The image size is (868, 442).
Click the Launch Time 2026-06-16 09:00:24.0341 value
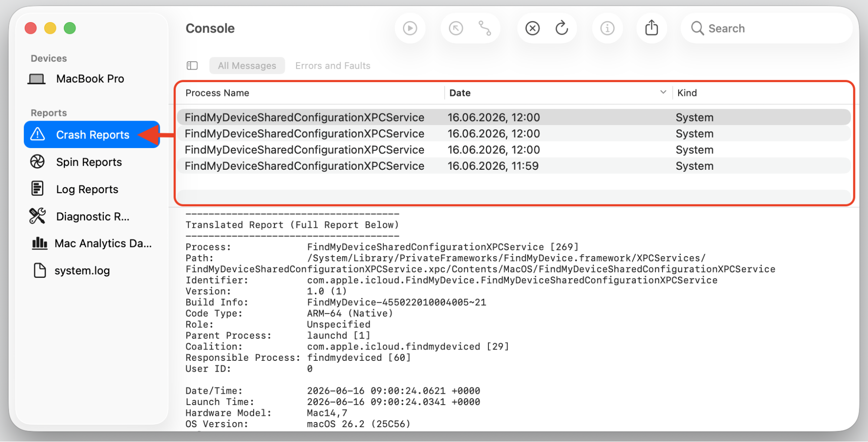coord(393,402)
